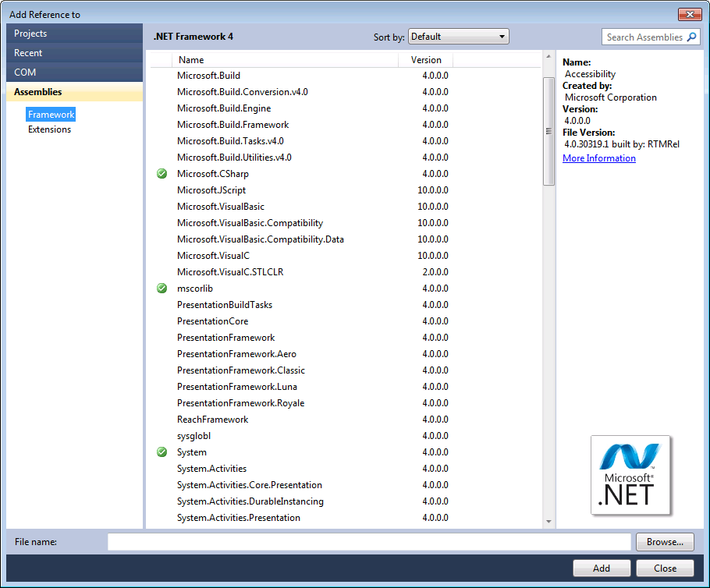710x588 pixels.
Task: Select the System assembly name
Action: 191,452
